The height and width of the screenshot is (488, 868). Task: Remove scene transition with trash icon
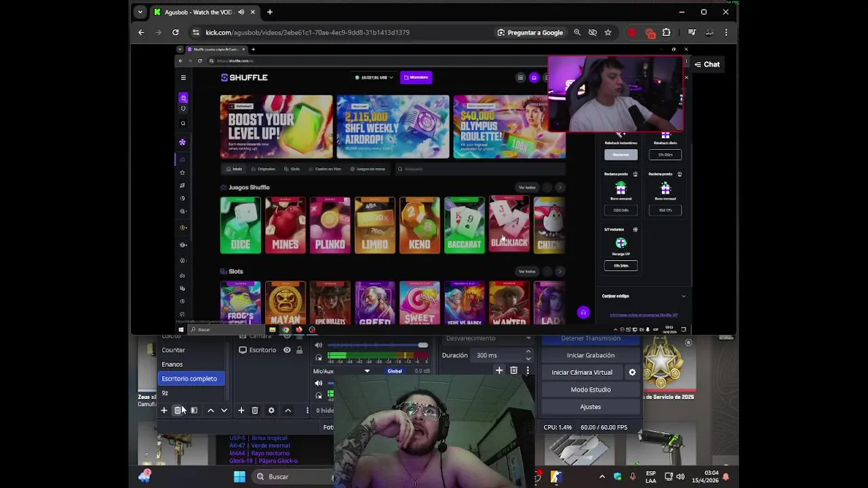pos(513,371)
